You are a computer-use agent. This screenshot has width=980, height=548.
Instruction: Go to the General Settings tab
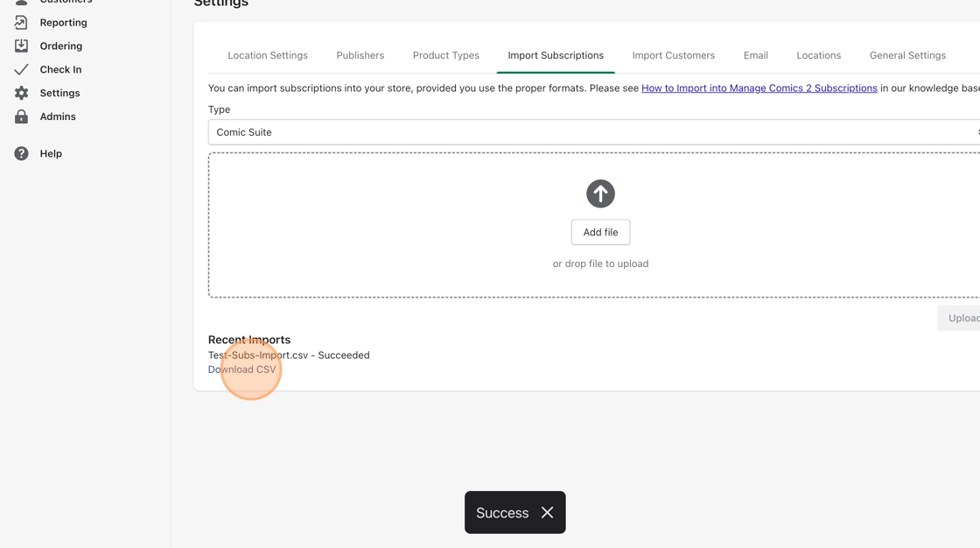[907, 55]
